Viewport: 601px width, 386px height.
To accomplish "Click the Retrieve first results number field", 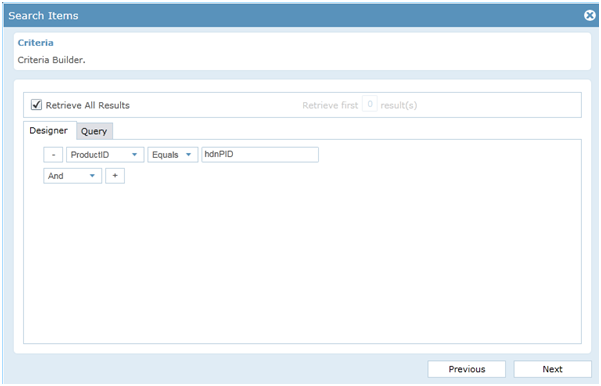I will click(370, 104).
